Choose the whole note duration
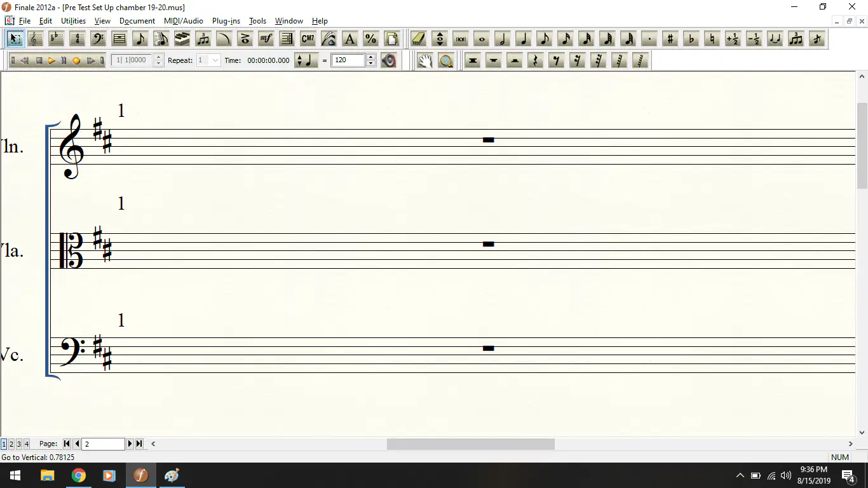 coord(482,39)
